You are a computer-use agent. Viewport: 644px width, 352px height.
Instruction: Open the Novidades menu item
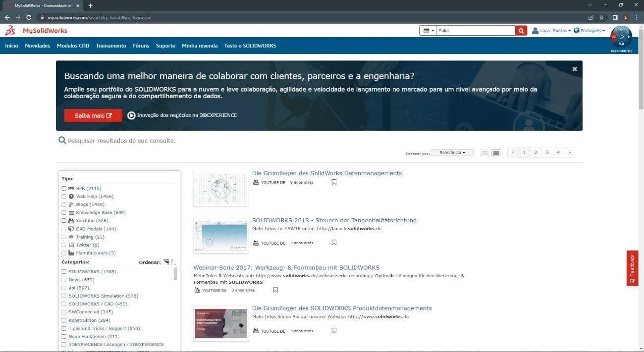pos(38,46)
